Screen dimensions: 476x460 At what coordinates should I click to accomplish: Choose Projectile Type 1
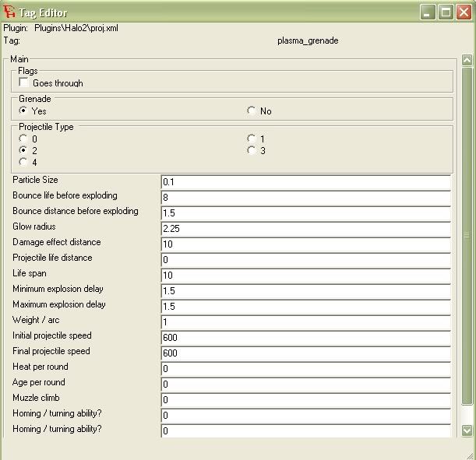click(251, 139)
